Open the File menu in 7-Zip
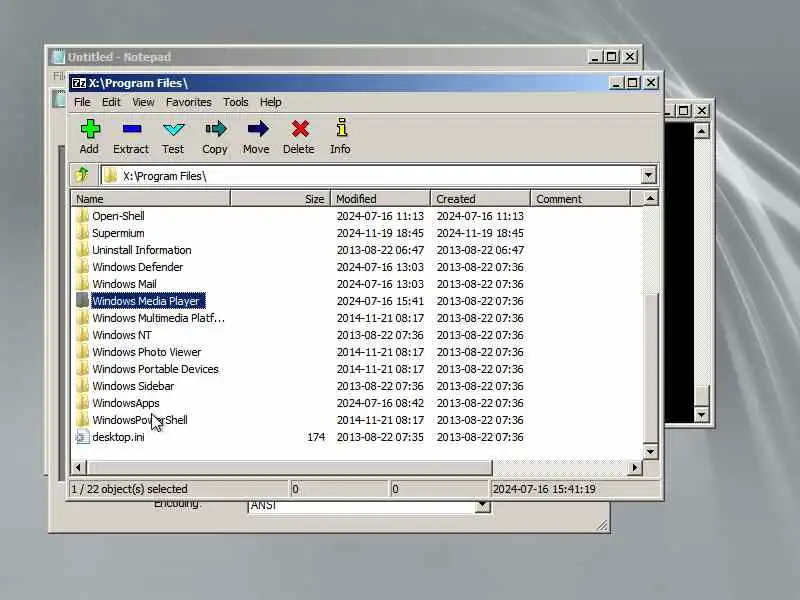 click(82, 102)
